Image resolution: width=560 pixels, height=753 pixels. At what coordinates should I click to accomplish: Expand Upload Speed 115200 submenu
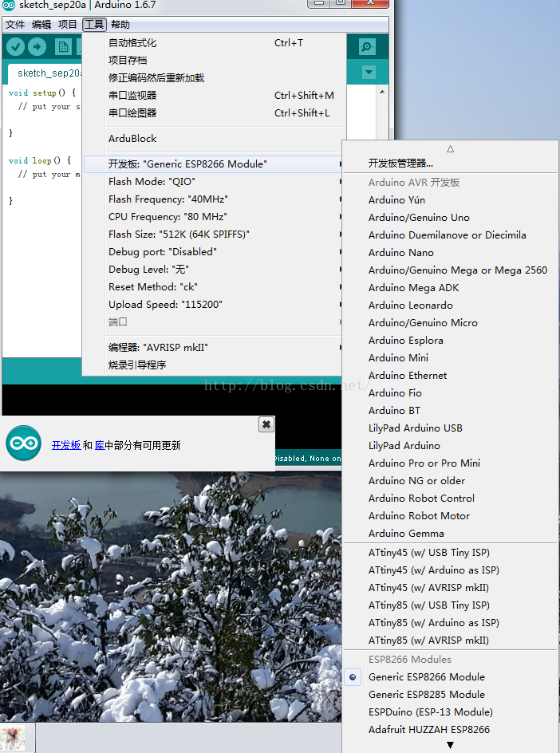click(x=214, y=305)
